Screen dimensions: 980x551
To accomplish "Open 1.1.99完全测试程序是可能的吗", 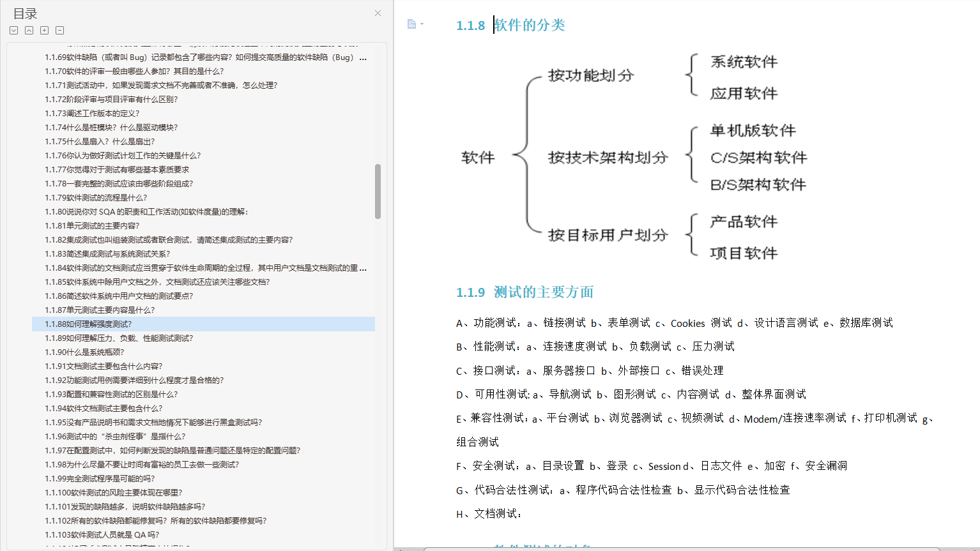I will point(100,479).
